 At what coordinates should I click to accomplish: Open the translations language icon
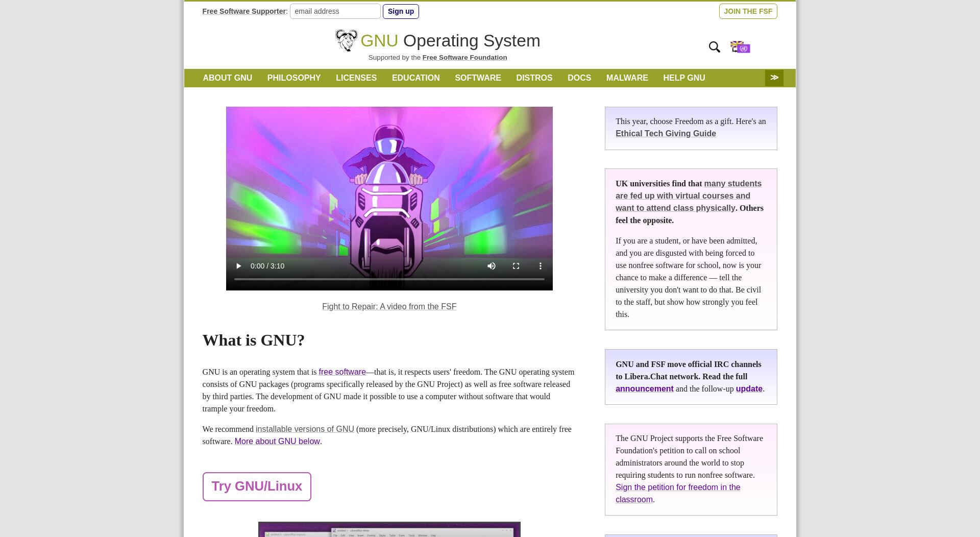coord(740,47)
